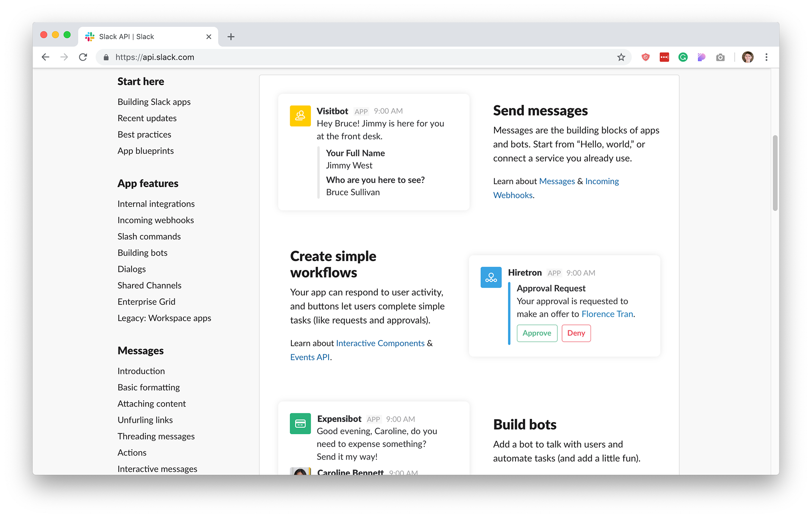Open Shared Channels sidebar link

pyautogui.click(x=149, y=286)
